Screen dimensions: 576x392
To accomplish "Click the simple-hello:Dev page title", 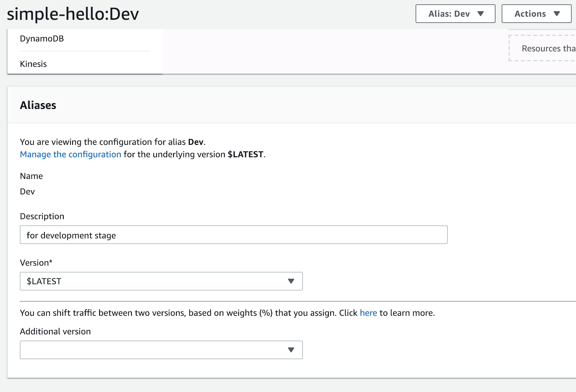I will click(x=73, y=14).
